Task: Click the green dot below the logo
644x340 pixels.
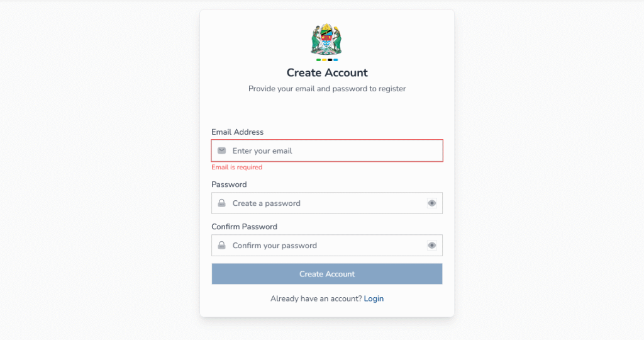Action: pyautogui.click(x=319, y=60)
